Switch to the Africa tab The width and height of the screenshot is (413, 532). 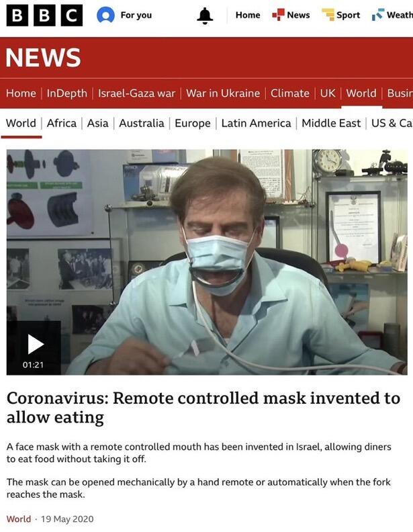[62, 123]
